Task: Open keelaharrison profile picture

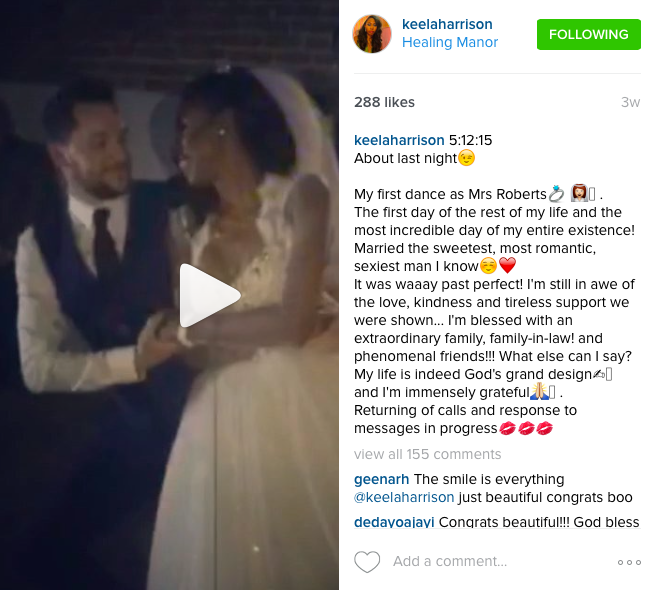Action: click(372, 34)
